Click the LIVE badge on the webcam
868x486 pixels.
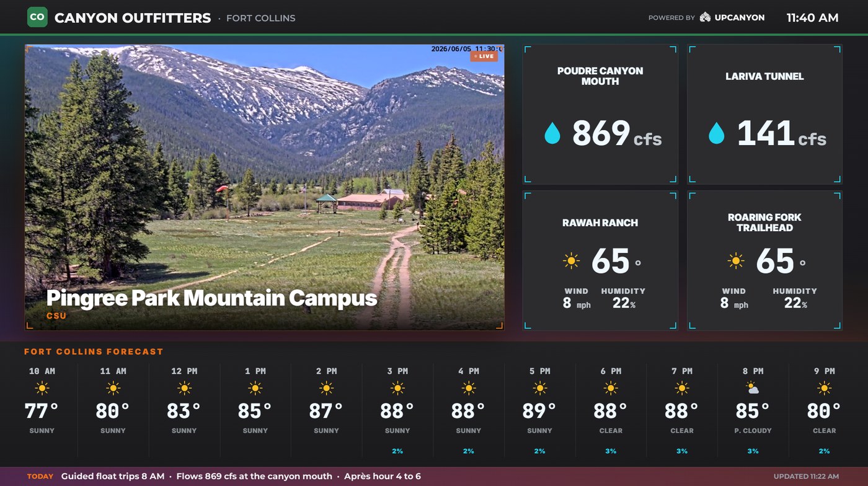click(484, 56)
